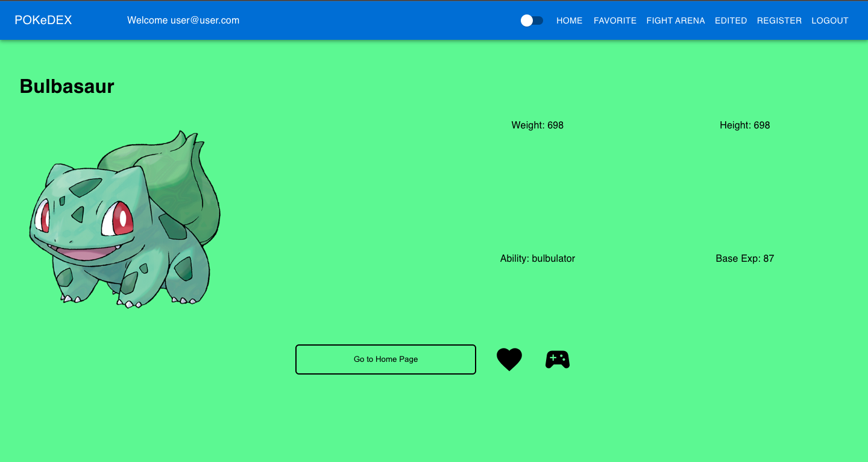Select the POKeDEX logo in the navbar

coord(42,20)
